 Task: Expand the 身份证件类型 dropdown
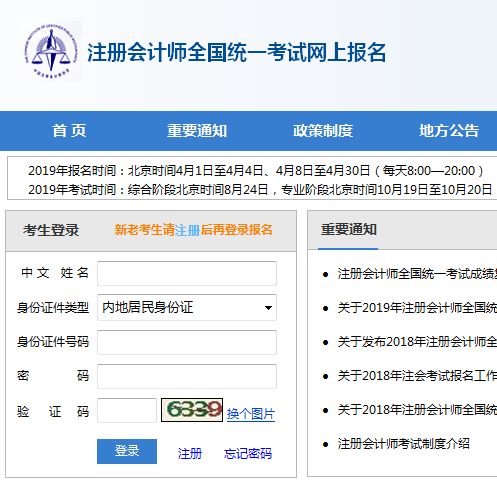pyautogui.click(x=187, y=307)
